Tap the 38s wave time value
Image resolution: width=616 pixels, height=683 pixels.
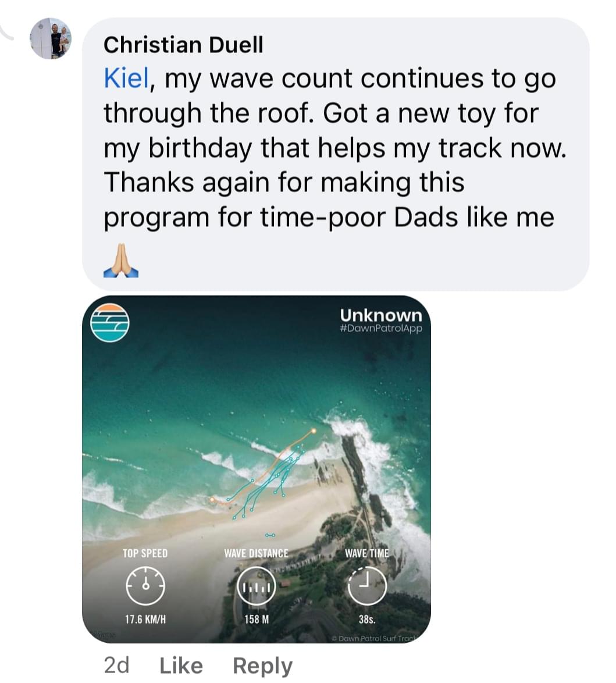click(367, 619)
